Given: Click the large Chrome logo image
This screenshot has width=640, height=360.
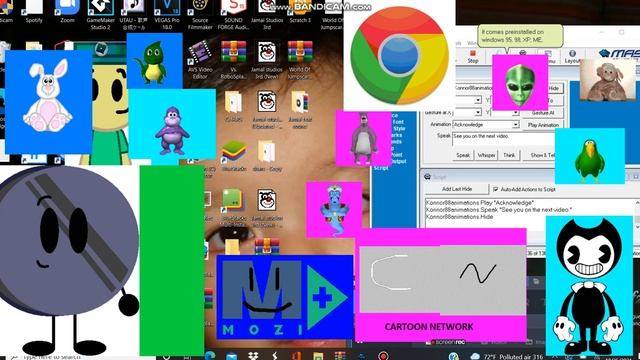Looking at the screenshot, I should click(399, 55).
